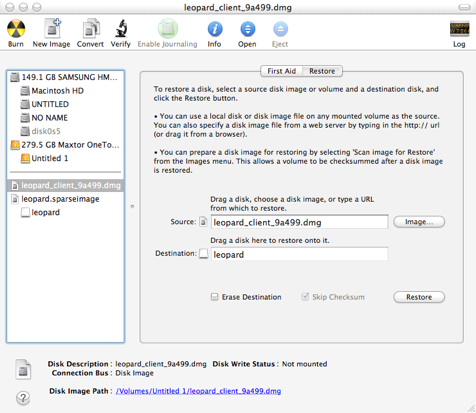Open the Disk Image Path link

tap(198, 391)
